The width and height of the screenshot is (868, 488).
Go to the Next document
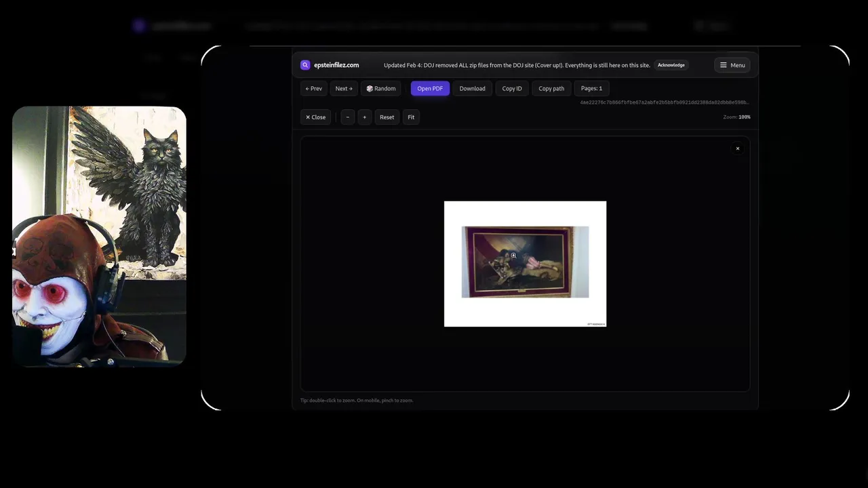pos(344,89)
